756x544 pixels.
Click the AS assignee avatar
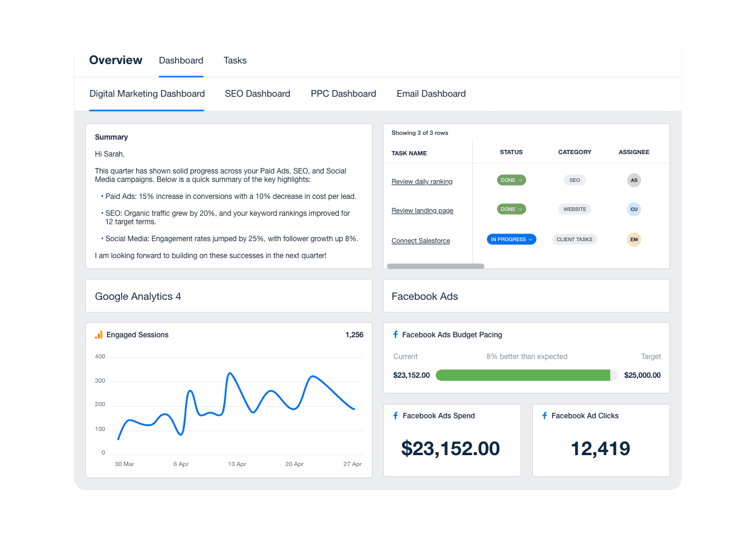(x=634, y=180)
